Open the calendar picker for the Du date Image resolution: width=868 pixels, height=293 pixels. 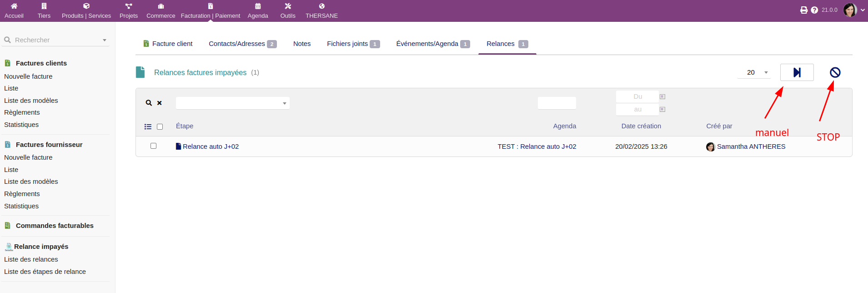pos(662,96)
